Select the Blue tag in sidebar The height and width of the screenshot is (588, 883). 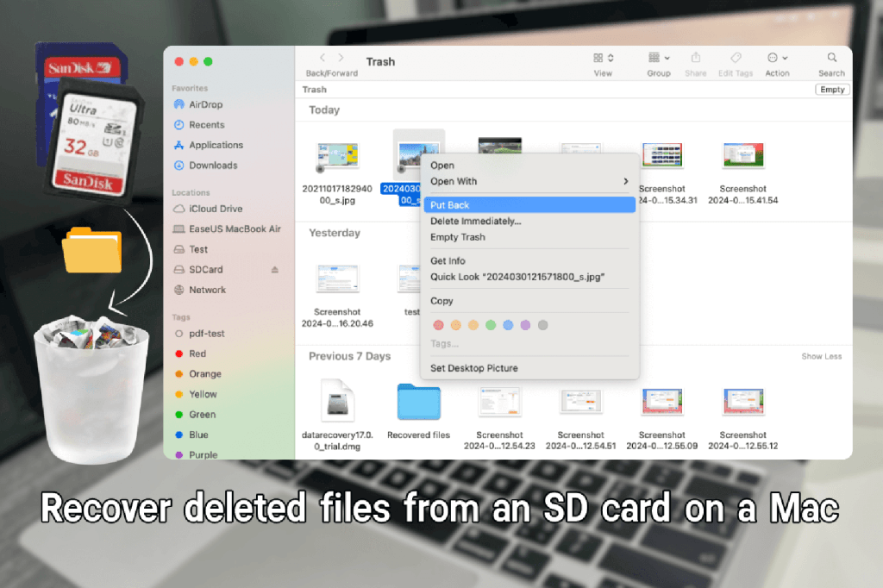(x=198, y=435)
